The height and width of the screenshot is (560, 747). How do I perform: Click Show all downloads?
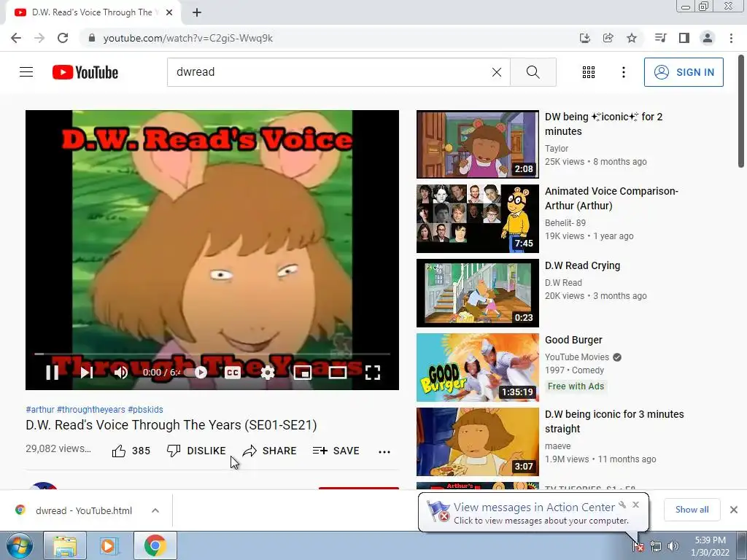tap(692, 510)
